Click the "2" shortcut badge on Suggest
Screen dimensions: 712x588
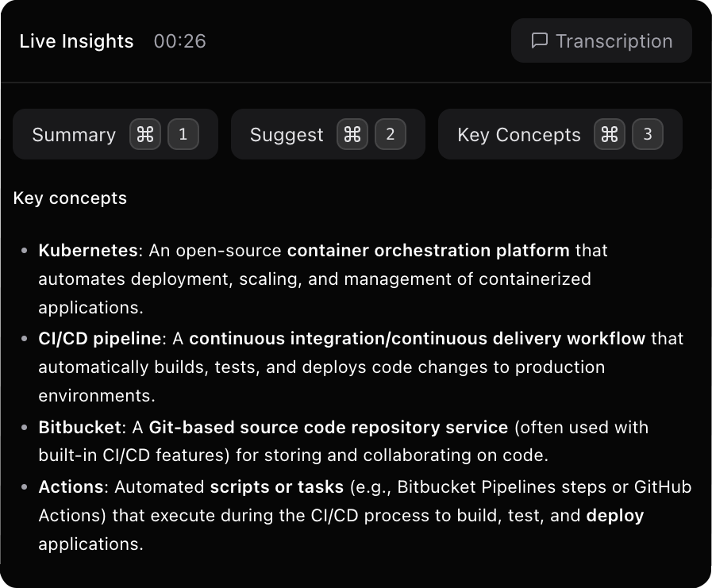click(x=391, y=135)
